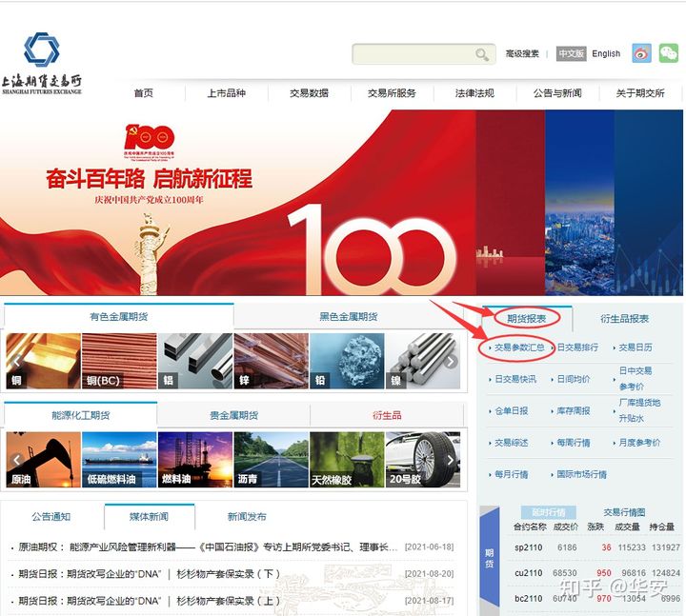Click the previous arrow on the 原油 energy carousel
The height and width of the screenshot is (616, 686).
tap(16, 460)
